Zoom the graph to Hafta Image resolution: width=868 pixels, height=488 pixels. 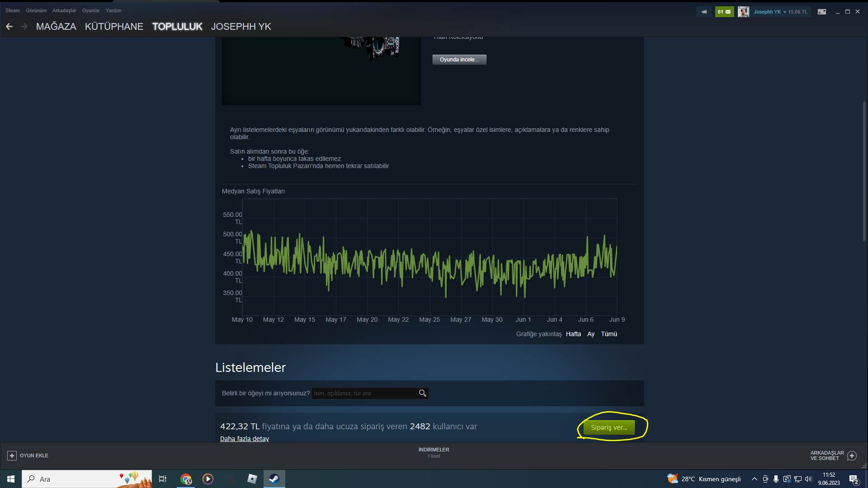point(573,334)
